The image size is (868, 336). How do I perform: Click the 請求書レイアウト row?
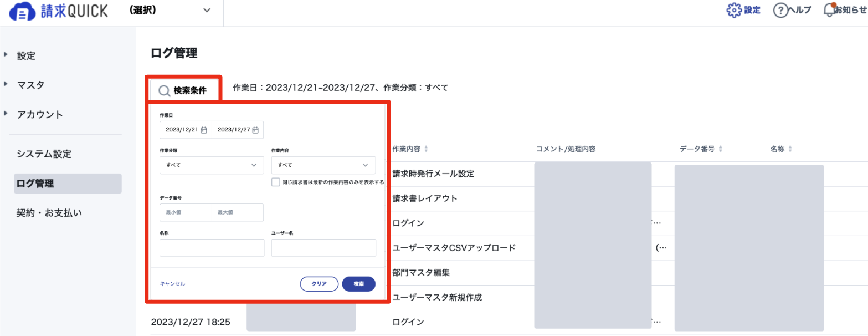[425, 198]
